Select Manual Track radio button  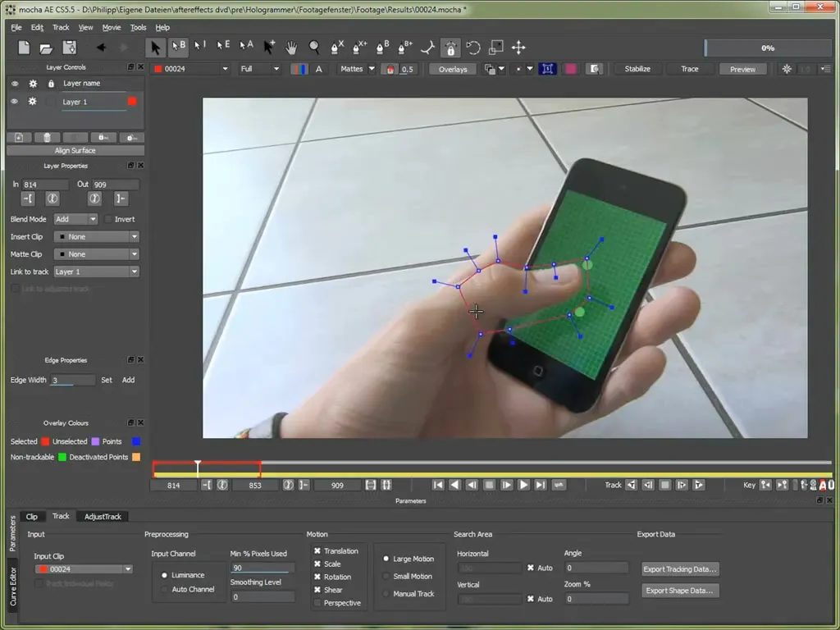pyautogui.click(x=386, y=594)
